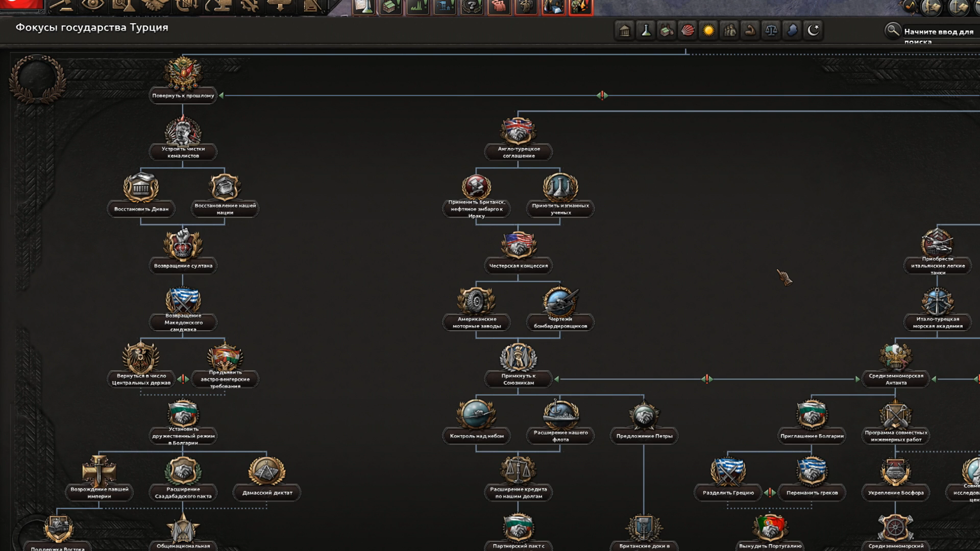Select the Возвращение султана focus icon
Viewport: 980px width, 551px height.
[183, 245]
